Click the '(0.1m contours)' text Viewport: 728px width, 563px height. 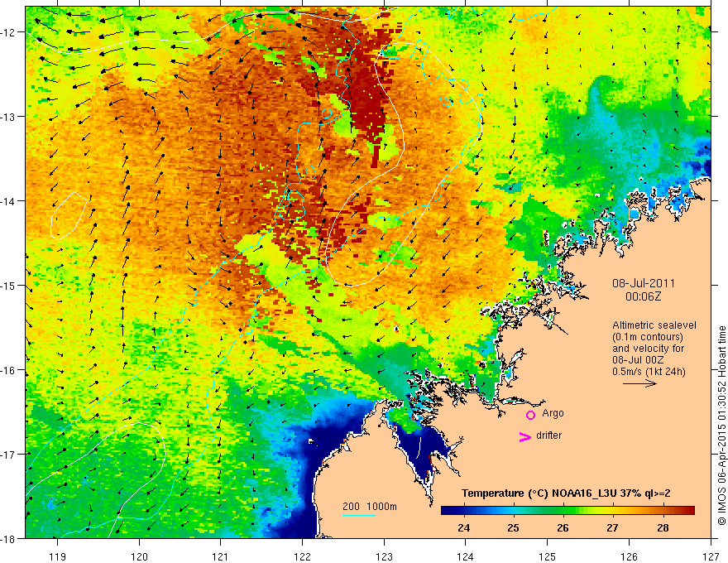point(648,337)
